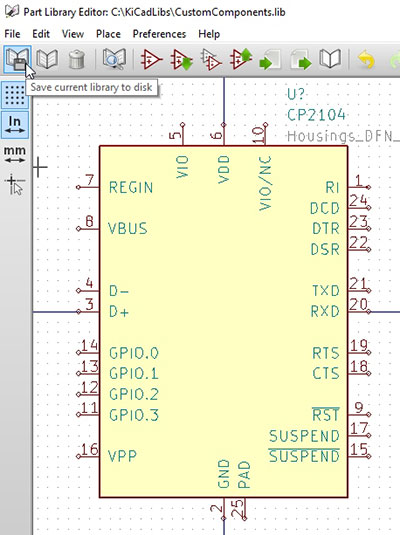Open the Preferences menu
This screenshot has width=400, height=535.
pos(159,34)
